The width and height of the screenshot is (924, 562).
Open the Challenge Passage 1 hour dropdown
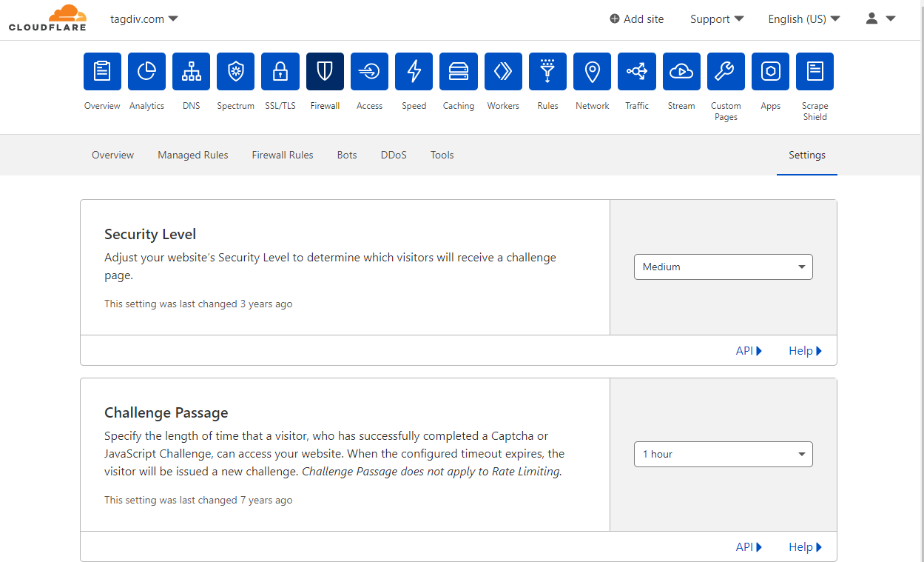724,454
